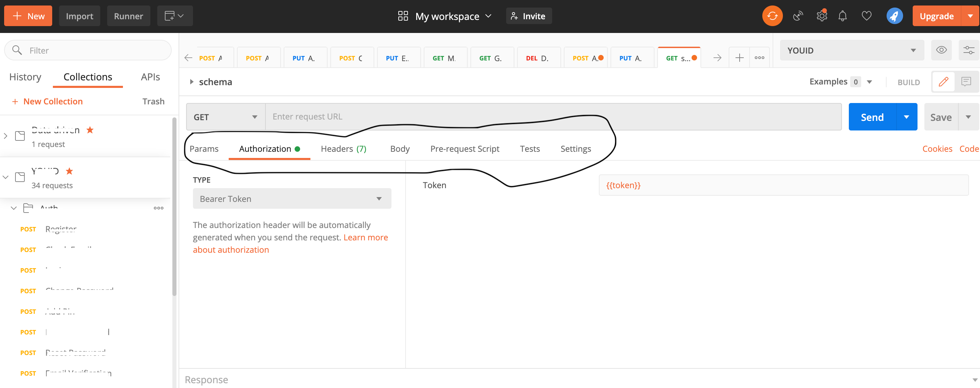Click the heart icon in the top bar

tap(867, 15)
